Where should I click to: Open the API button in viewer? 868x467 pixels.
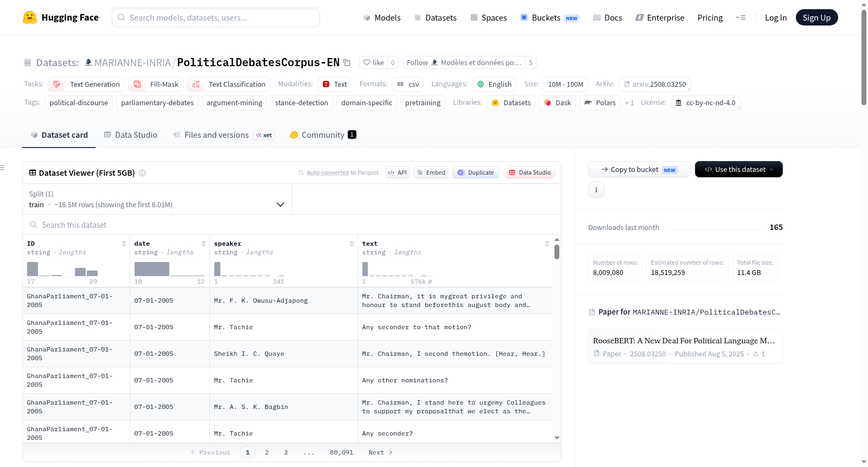point(397,172)
